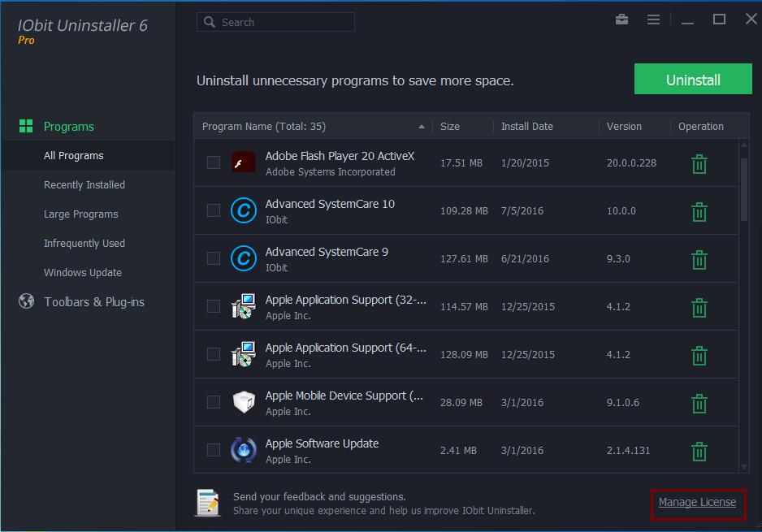Click the 'Advanced SystemCare 10' program name

point(330,204)
